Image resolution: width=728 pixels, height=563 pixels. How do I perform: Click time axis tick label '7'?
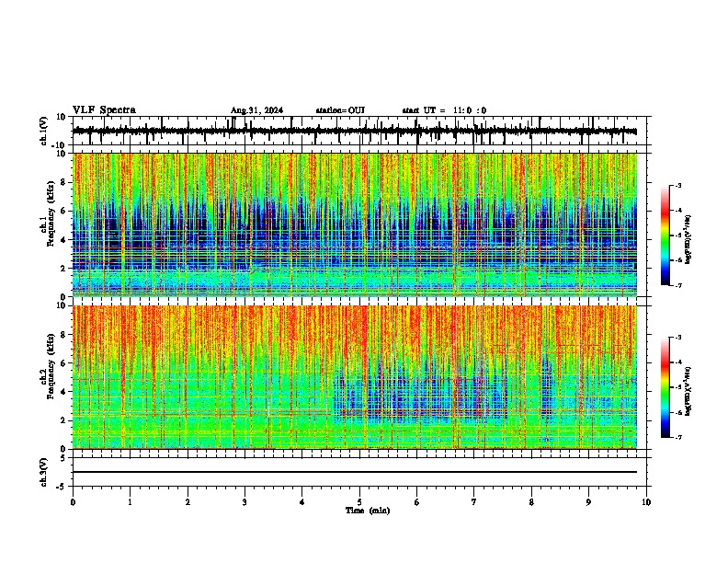pos(474,502)
